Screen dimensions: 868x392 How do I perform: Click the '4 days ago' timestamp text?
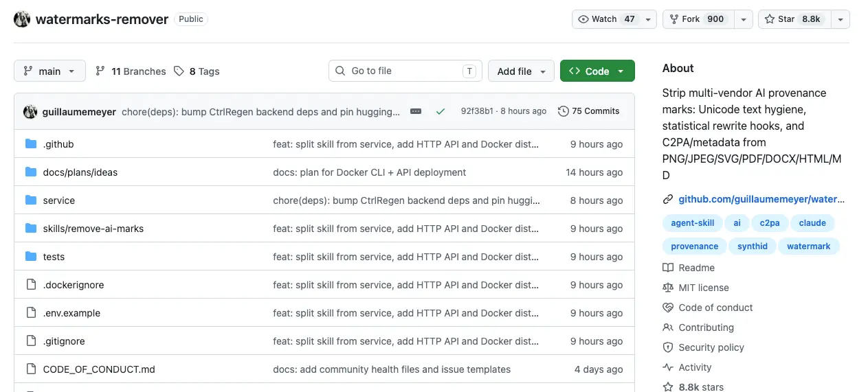(599, 369)
